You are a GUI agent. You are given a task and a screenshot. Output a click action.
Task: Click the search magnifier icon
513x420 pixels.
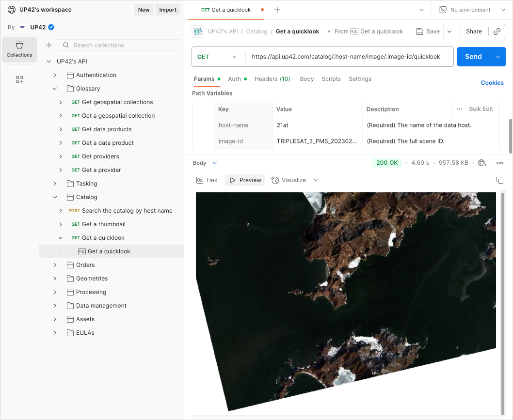[x=66, y=45]
